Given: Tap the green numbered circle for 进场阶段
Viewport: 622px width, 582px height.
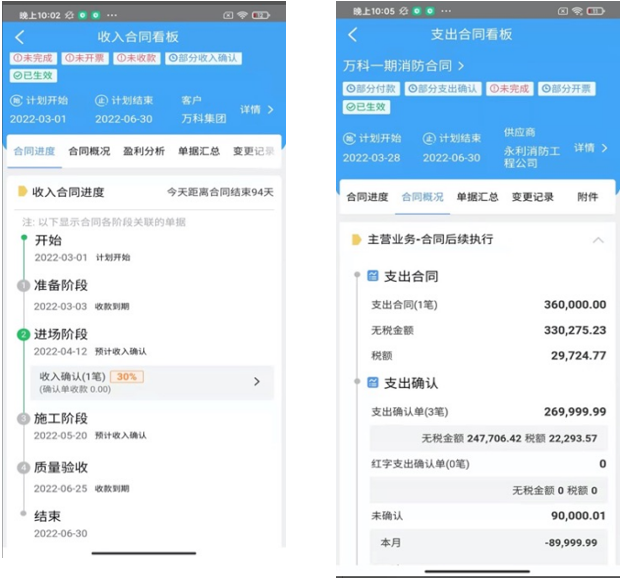Looking at the screenshot, I should tap(23, 334).
